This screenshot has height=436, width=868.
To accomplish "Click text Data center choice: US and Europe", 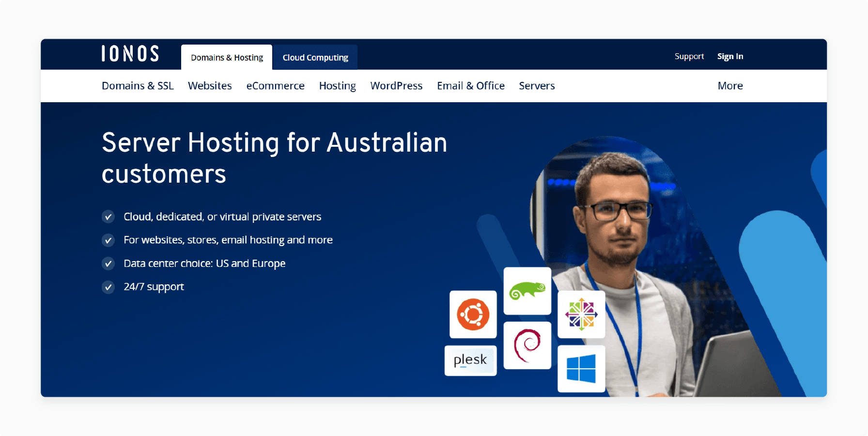I will point(204,264).
